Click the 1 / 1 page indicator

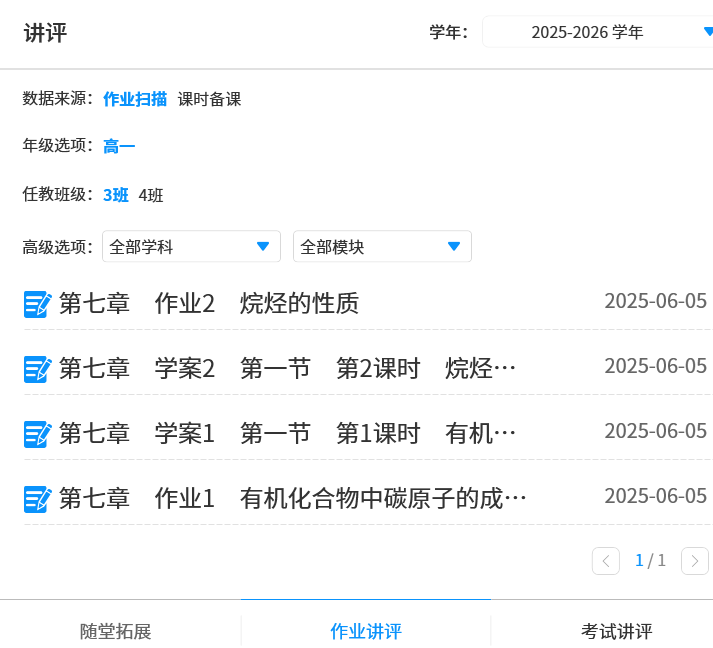650,561
